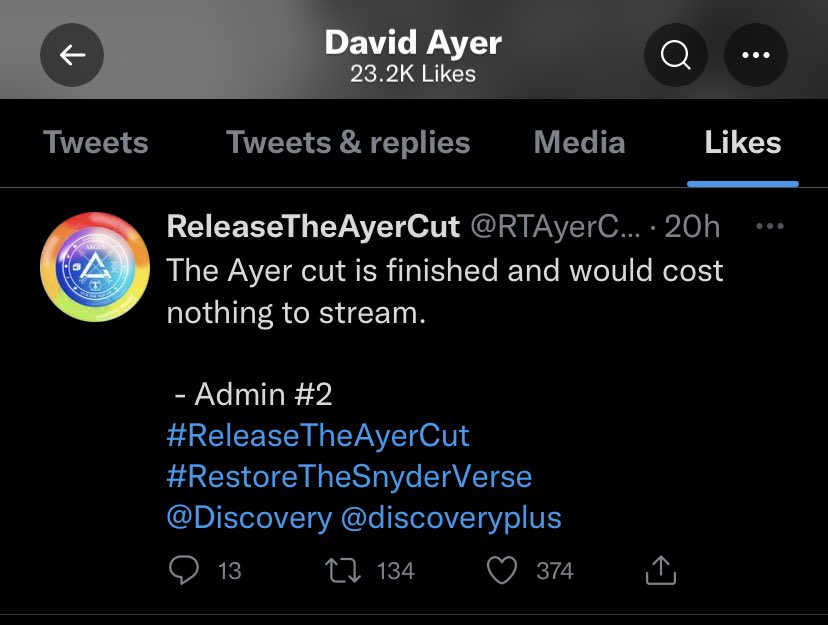
Task: Click the reply speech bubble icon
Action: 184,570
